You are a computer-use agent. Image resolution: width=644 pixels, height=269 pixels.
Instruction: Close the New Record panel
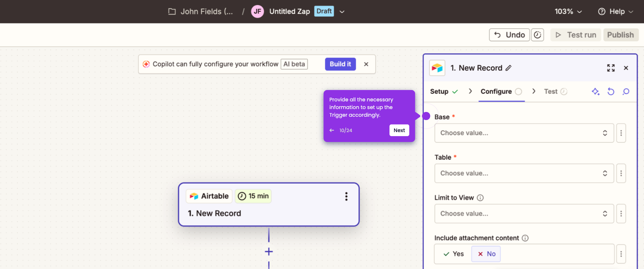tap(626, 68)
